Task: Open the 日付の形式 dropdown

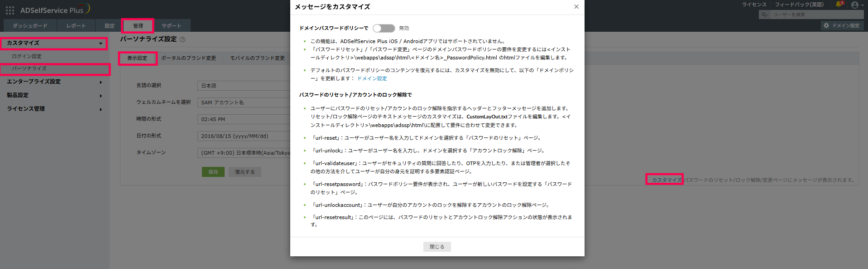Action: [x=244, y=136]
